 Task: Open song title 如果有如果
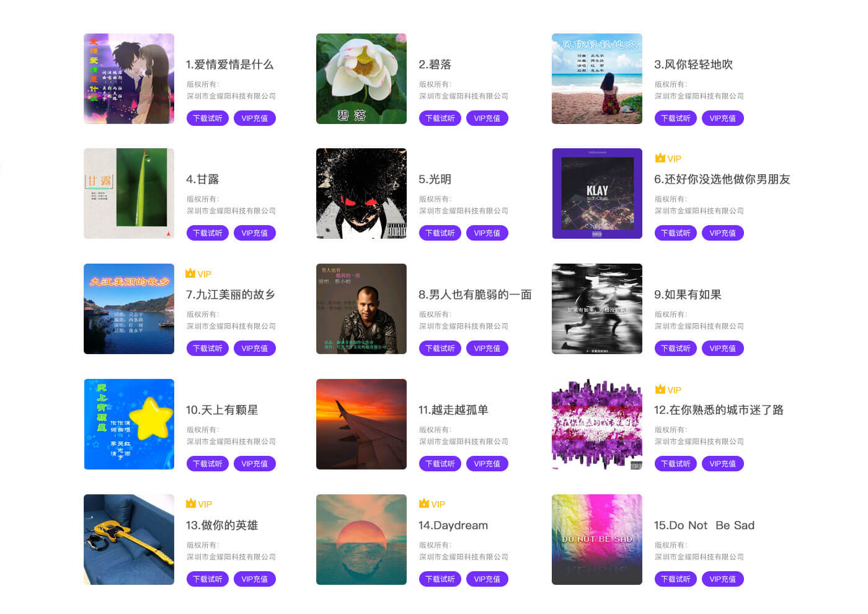(x=688, y=295)
